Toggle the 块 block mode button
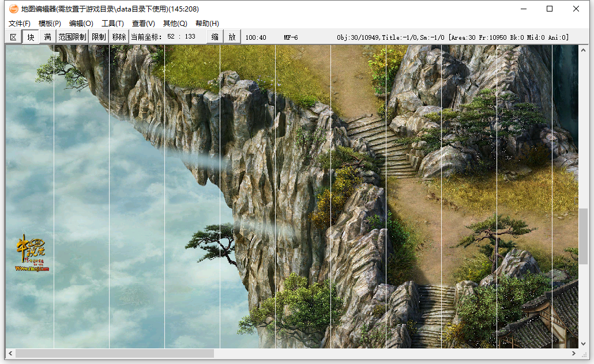Screen dimensions: 594x364 tap(31, 37)
